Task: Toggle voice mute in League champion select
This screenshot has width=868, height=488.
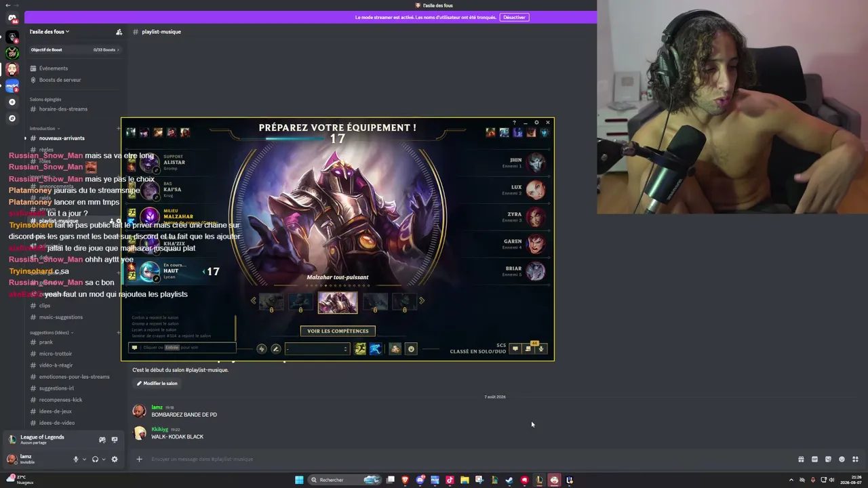Action: pos(541,348)
